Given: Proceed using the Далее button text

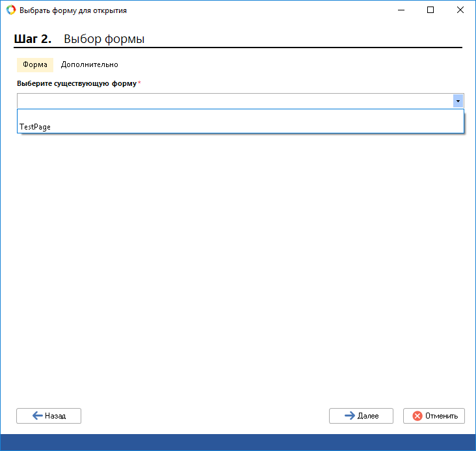Looking at the screenshot, I should click(368, 416).
